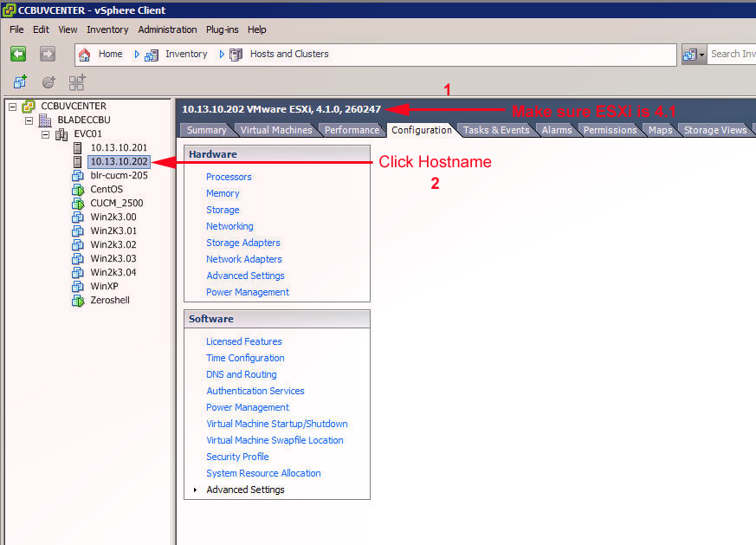Open the DNS and Routing link
The width and height of the screenshot is (756, 545).
241,374
